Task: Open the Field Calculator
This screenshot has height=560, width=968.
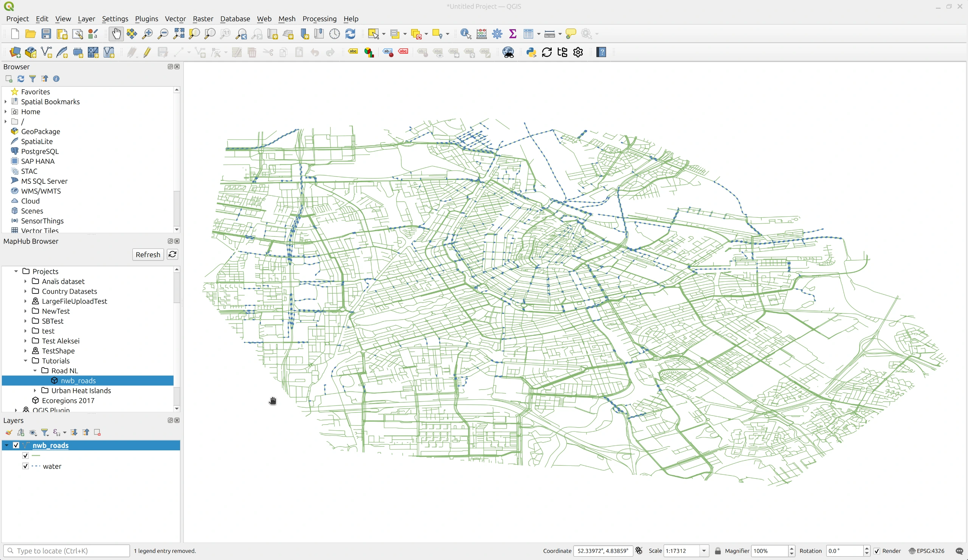Action: pos(481,34)
